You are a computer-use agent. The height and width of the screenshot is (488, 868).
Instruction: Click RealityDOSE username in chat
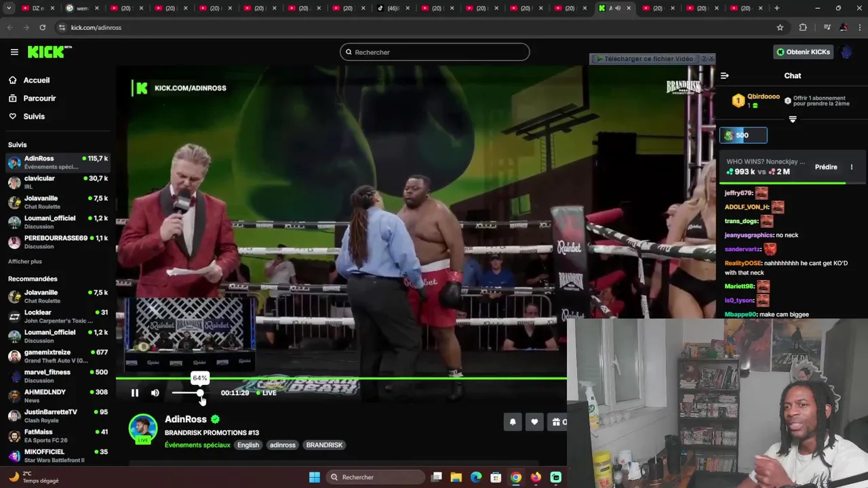(743, 263)
